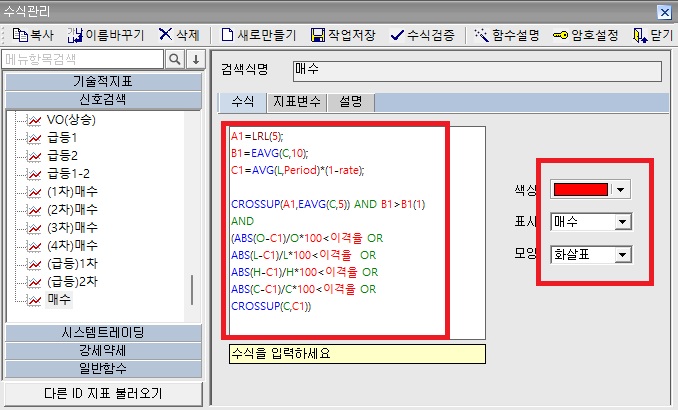This screenshot has width=678, height=410.
Task: Expand the 시스템트레이딩 category bar
Action: pyautogui.click(x=103, y=333)
